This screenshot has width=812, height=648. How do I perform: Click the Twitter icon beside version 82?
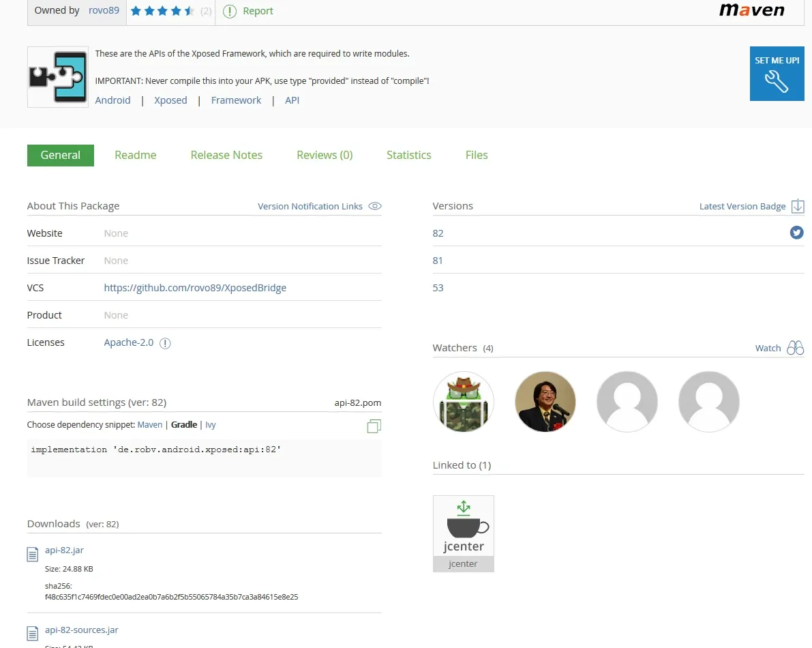pos(796,233)
